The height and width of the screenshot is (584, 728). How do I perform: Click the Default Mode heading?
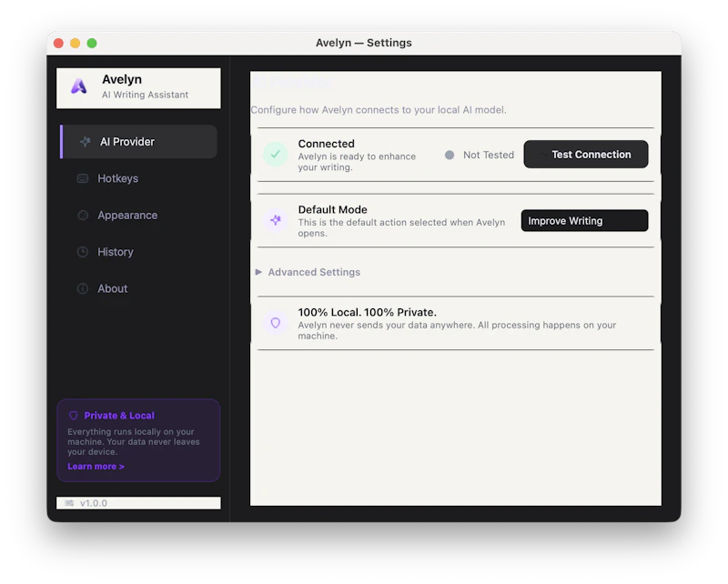[332, 209]
